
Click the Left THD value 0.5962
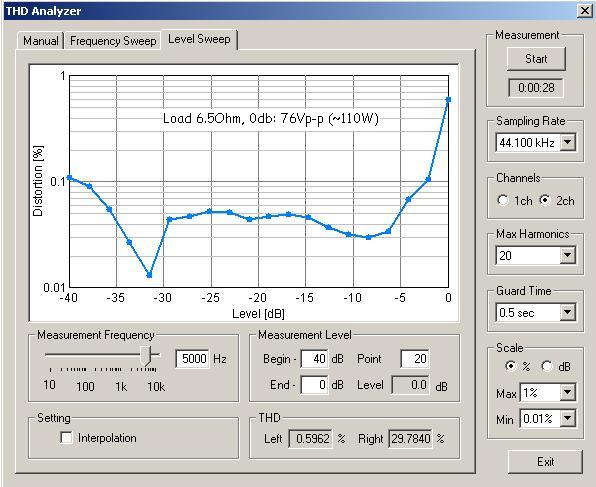click(311, 439)
